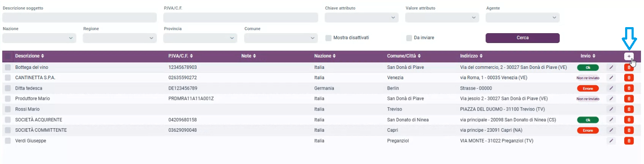Screen dimensions: 644x164
Task: Check the SOCIETÀ ACQUIRENTE row checkbox
Action: point(8,120)
